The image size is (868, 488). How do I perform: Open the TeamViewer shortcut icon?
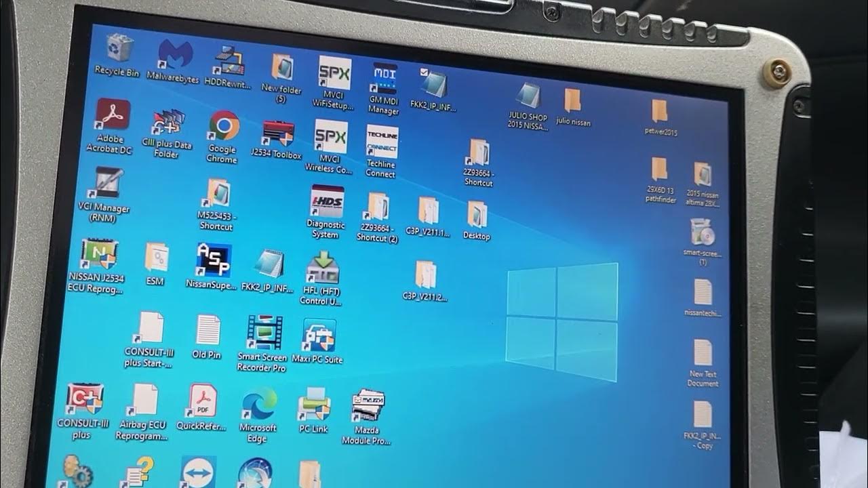199,472
